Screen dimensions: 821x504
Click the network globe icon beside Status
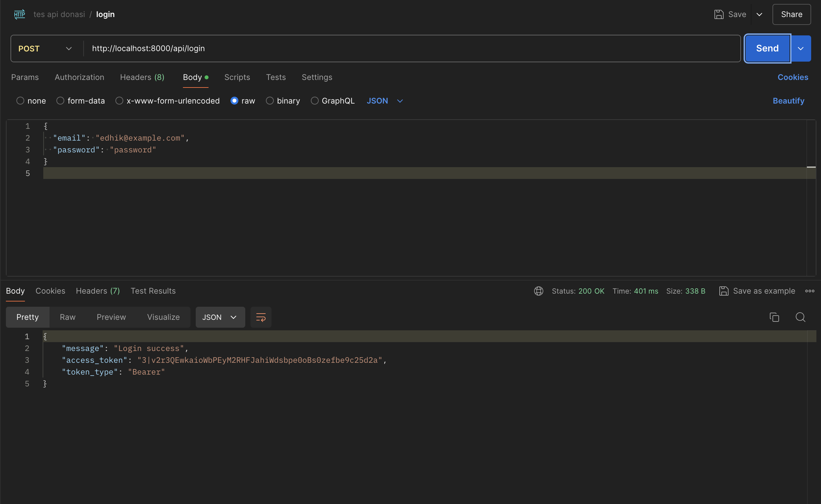click(x=539, y=291)
